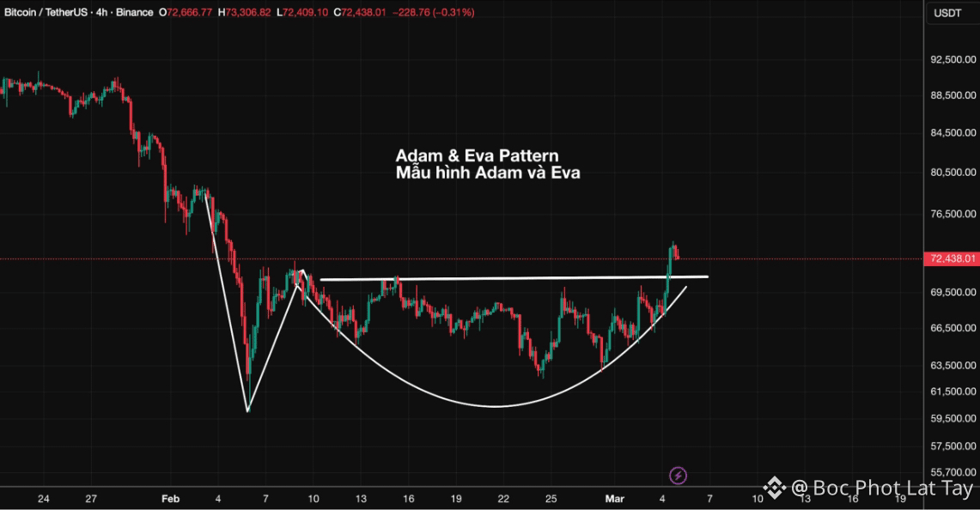Click the 55,700.00 price axis label
The height and width of the screenshot is (510, 980).
(953, 472)
